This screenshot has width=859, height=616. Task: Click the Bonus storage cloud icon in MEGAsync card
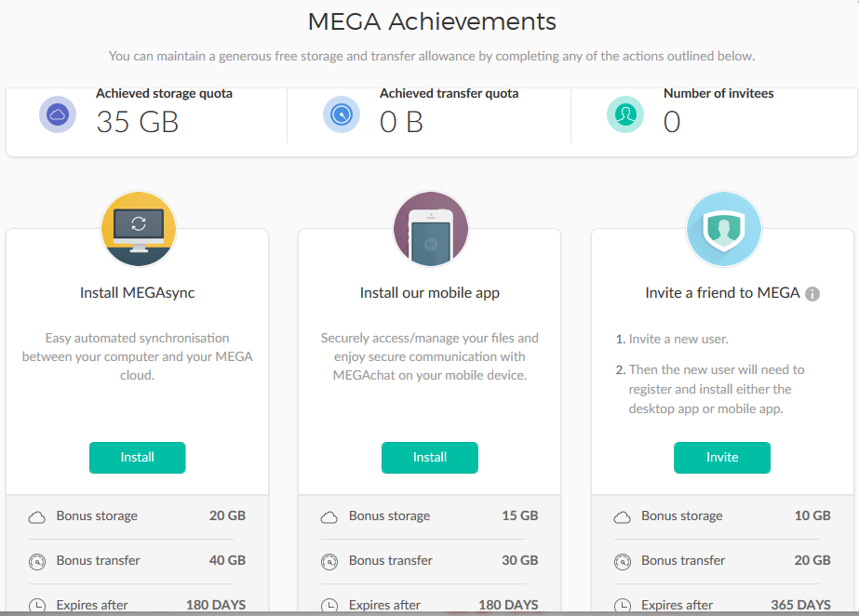pos(37,516)
